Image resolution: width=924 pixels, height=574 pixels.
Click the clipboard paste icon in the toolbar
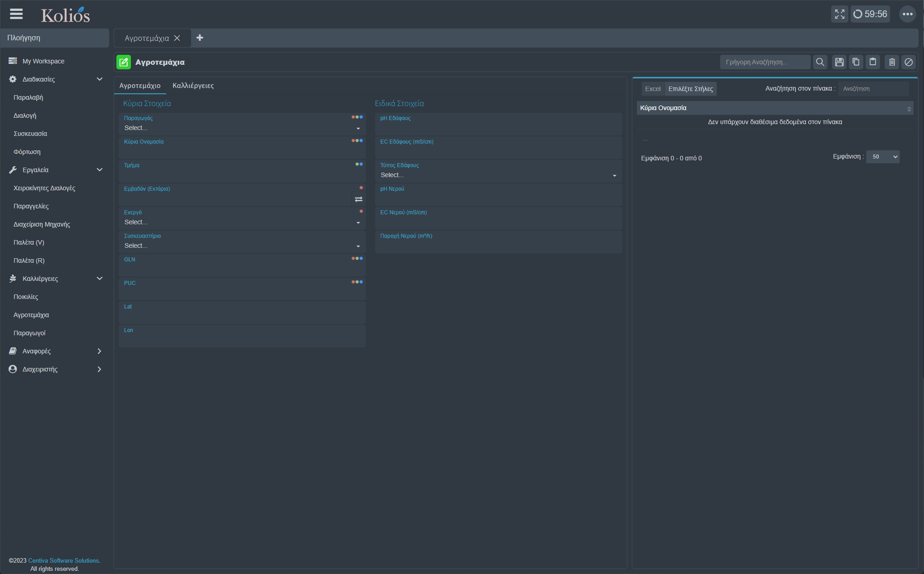click(873, 62)
